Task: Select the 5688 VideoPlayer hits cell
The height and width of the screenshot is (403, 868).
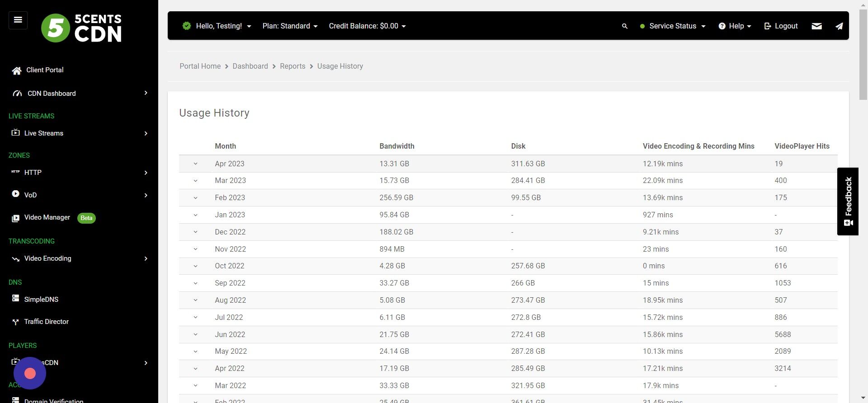Action: [783, 335]
